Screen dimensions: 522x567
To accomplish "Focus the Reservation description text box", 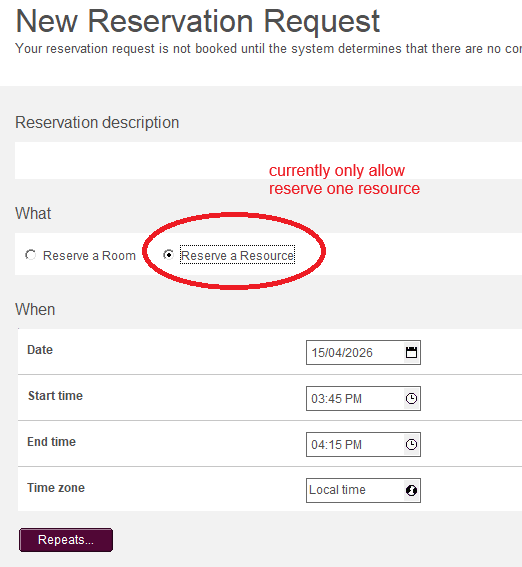I will [268, 160].
